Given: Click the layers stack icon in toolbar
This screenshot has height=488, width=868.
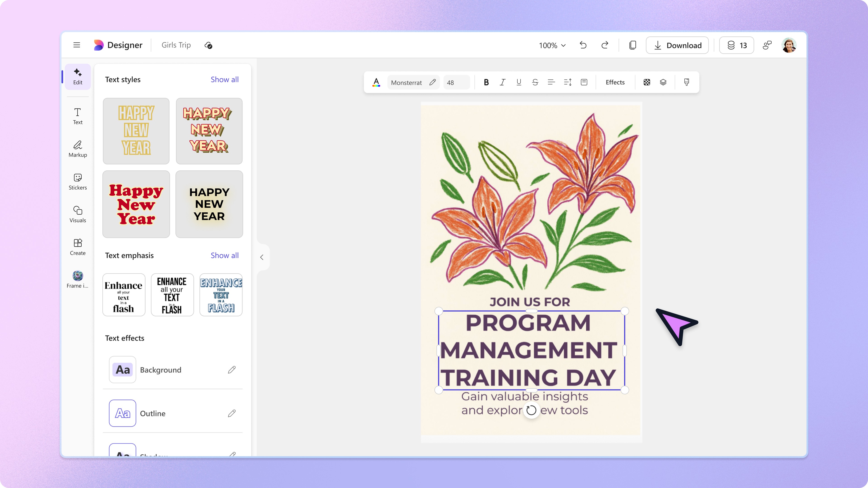Looking at the screenshot, I should click(x=663, y=82).
